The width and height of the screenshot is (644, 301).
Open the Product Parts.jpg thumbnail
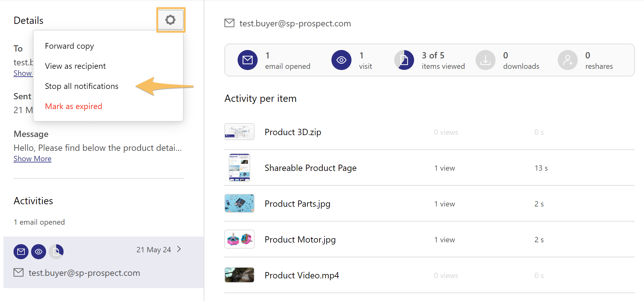click(x=239, y=203)
